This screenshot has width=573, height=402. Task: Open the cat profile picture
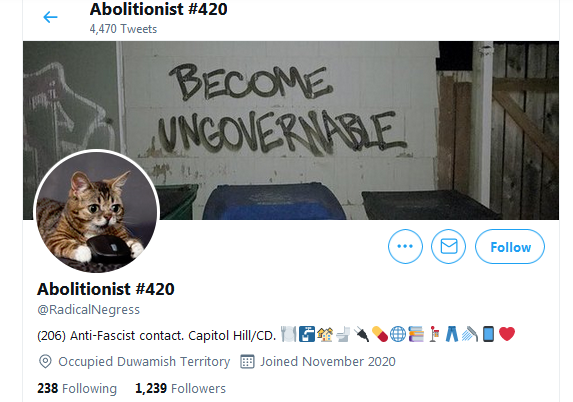pos(96,212)
